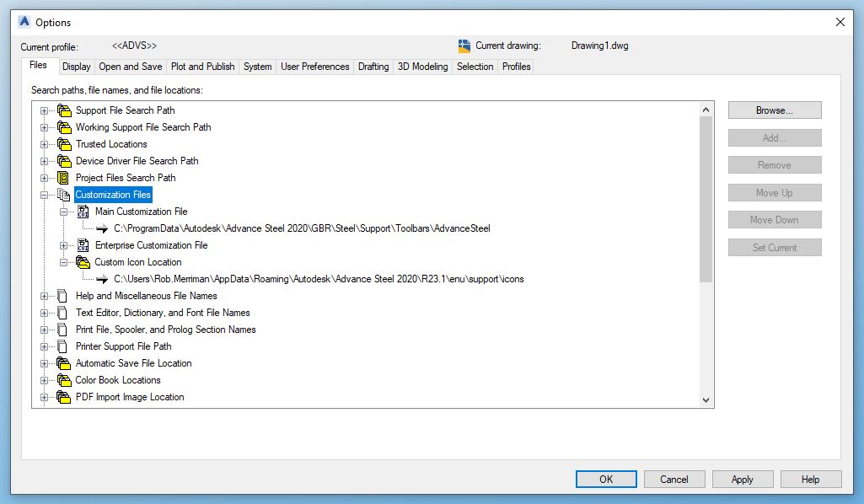Collapse the Custom Icon Location node

click(64, 262)
